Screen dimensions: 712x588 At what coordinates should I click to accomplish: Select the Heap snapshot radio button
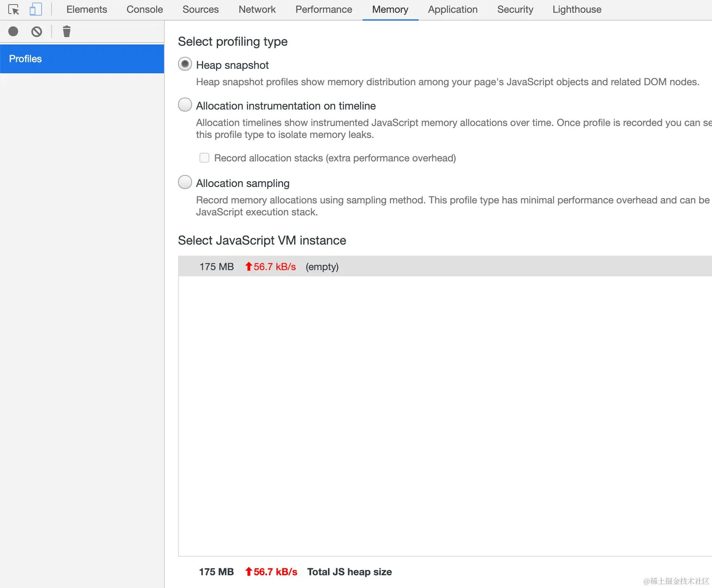(185, 64)
